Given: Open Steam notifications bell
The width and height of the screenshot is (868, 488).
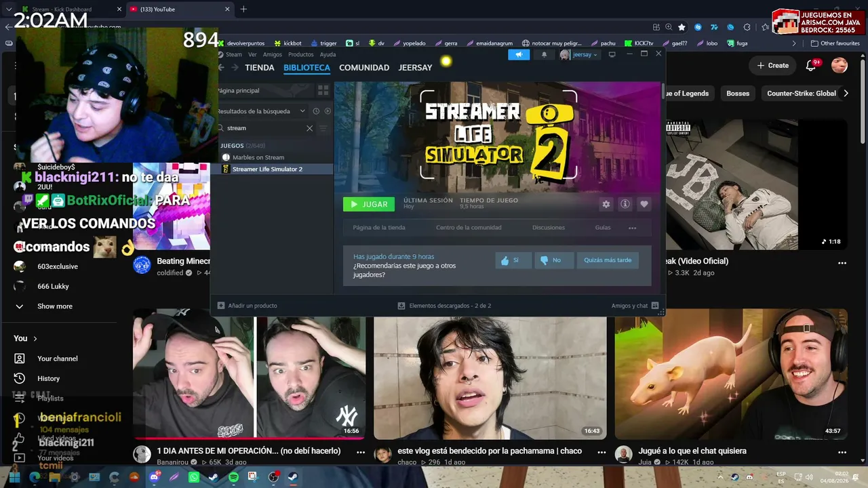Looking at the screenshot, I should click(544, 55).
